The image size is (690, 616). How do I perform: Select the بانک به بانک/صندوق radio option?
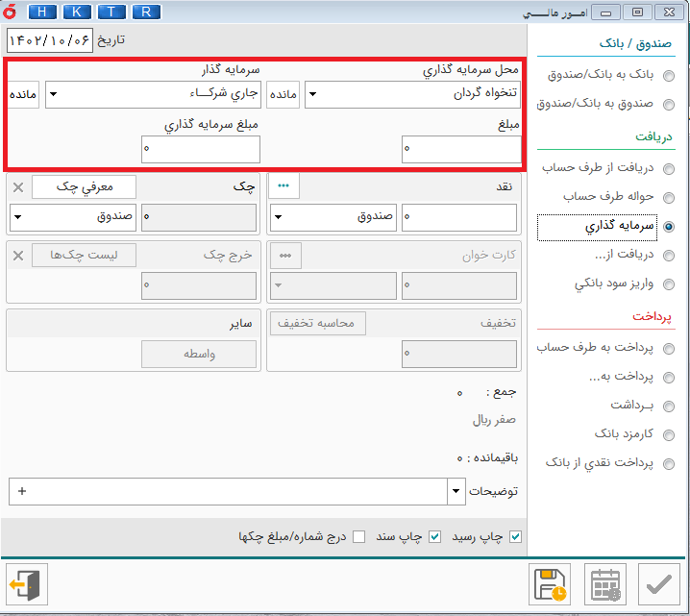coord(669,76)
